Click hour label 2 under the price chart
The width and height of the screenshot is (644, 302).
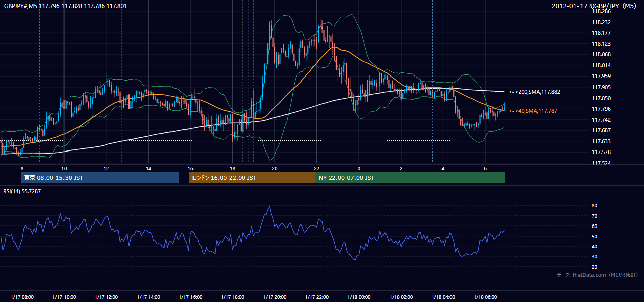click(401, 169)
